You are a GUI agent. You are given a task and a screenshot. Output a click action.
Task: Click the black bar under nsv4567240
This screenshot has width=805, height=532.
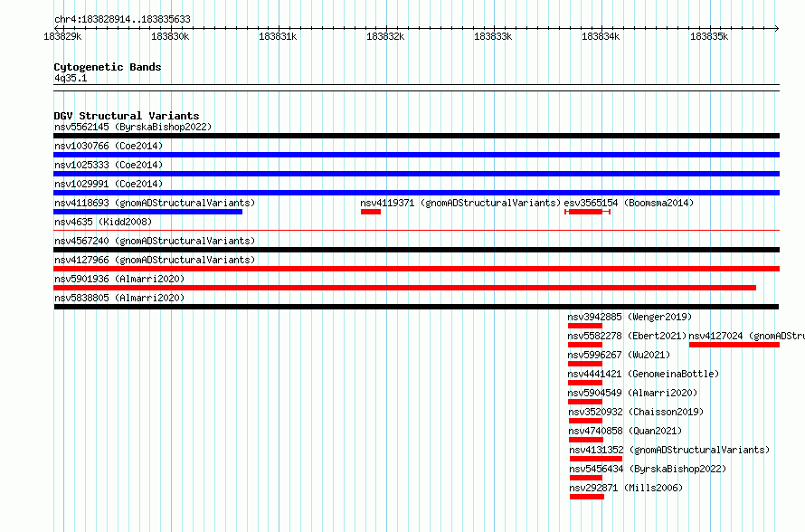pyautogui.click(x=416, y=250)
